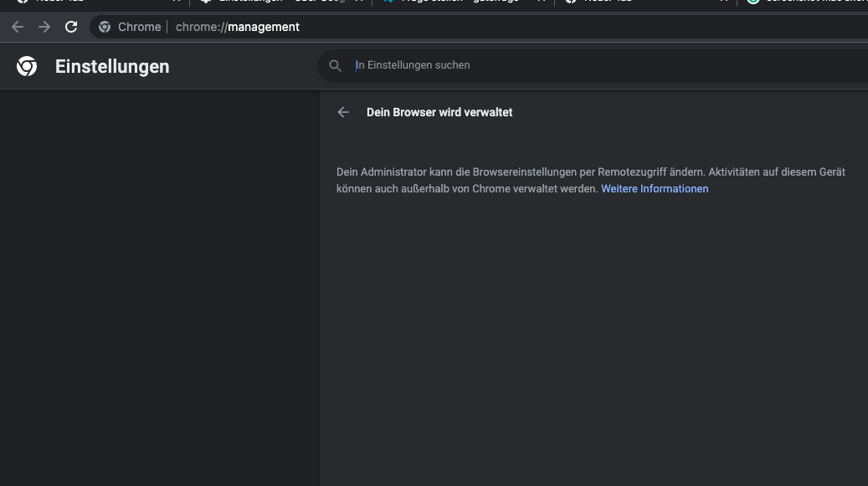Screen dimensions: 868x486
Task: Click the browser back arrow
Action: pyautogui.click(x=18, y=27)
